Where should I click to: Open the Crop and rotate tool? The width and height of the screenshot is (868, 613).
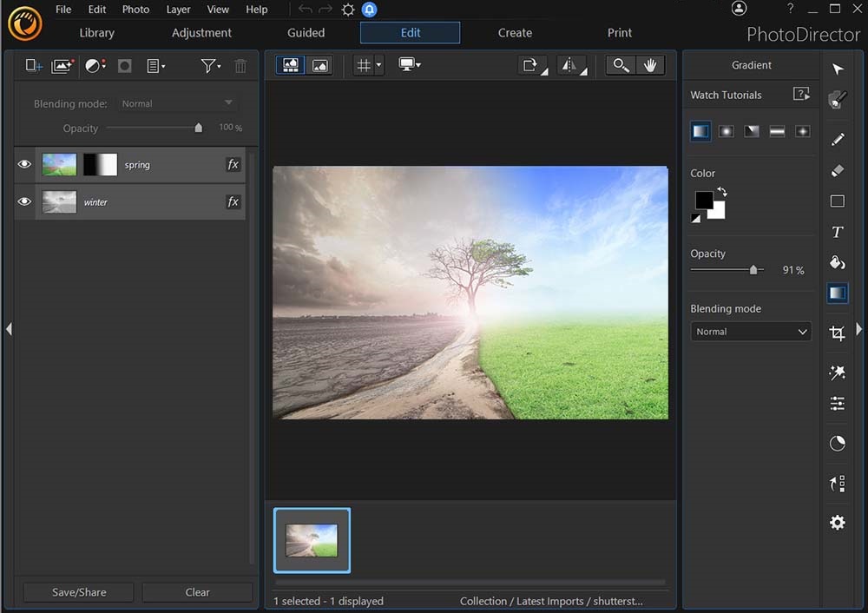[x=837, y=332]
